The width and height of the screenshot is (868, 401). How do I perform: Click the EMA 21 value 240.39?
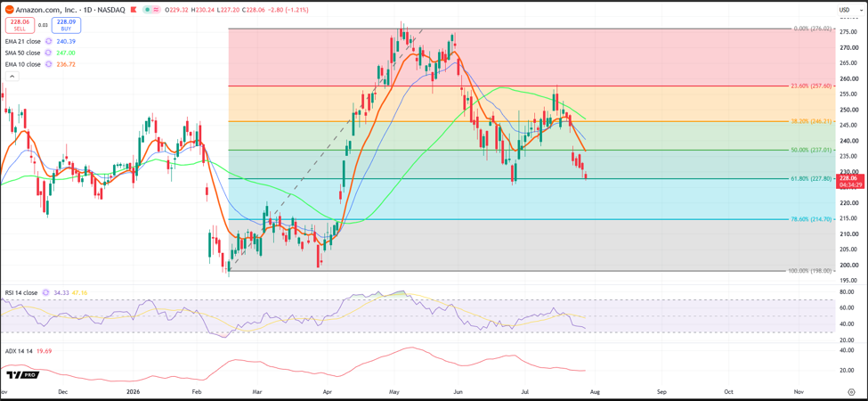tap(66, 42)
